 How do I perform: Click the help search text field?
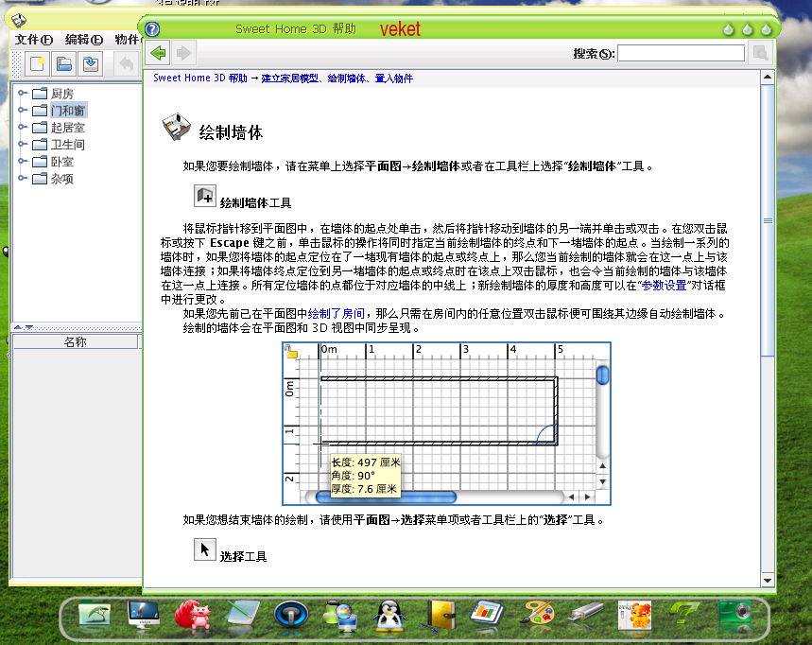click(681, 53)
